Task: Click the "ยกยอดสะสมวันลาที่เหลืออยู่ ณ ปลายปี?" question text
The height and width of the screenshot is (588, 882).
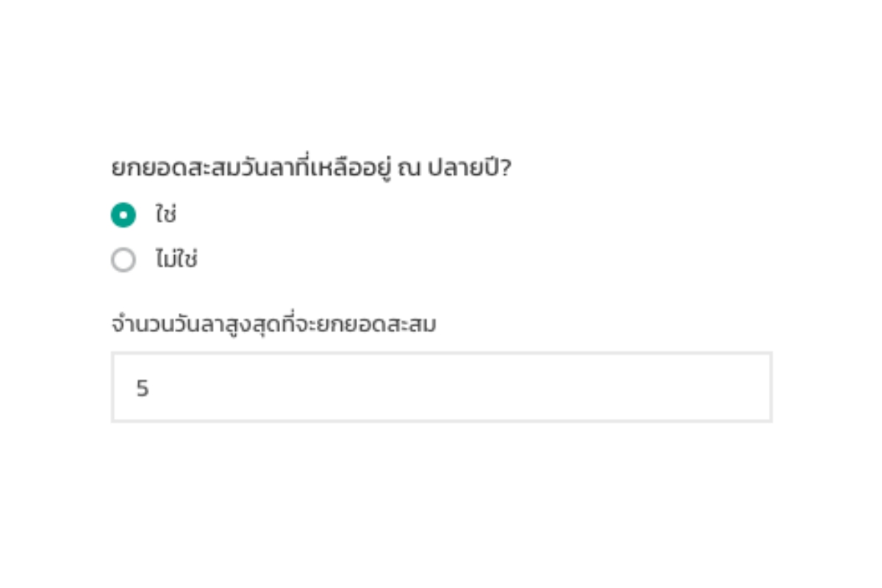Action: [311, 169]
